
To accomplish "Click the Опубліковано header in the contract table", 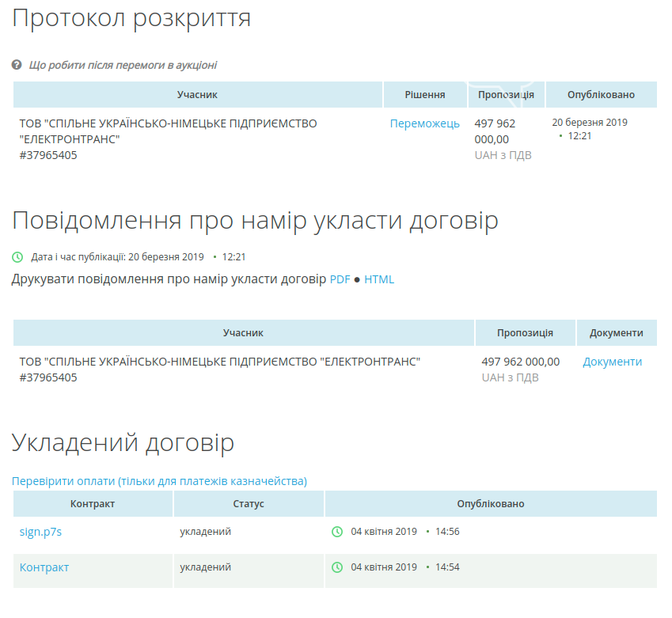I will click(x=491, y=504).
